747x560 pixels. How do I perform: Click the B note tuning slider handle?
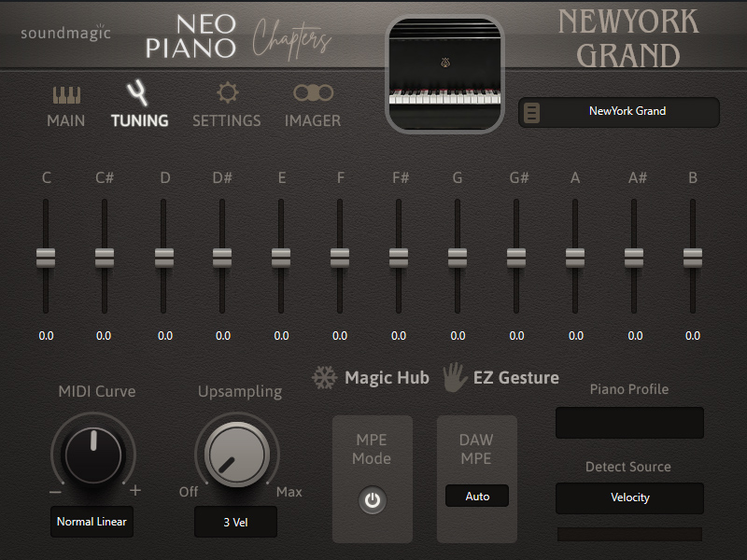693,258
